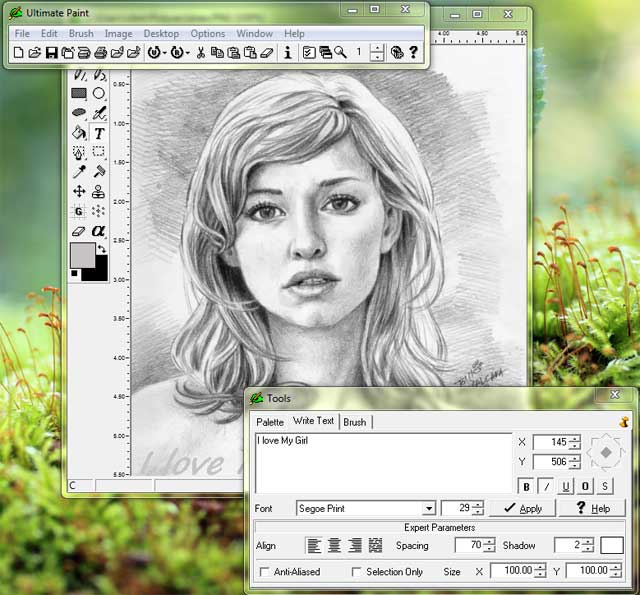Select the Text 'T' tool

coord(99,133)
